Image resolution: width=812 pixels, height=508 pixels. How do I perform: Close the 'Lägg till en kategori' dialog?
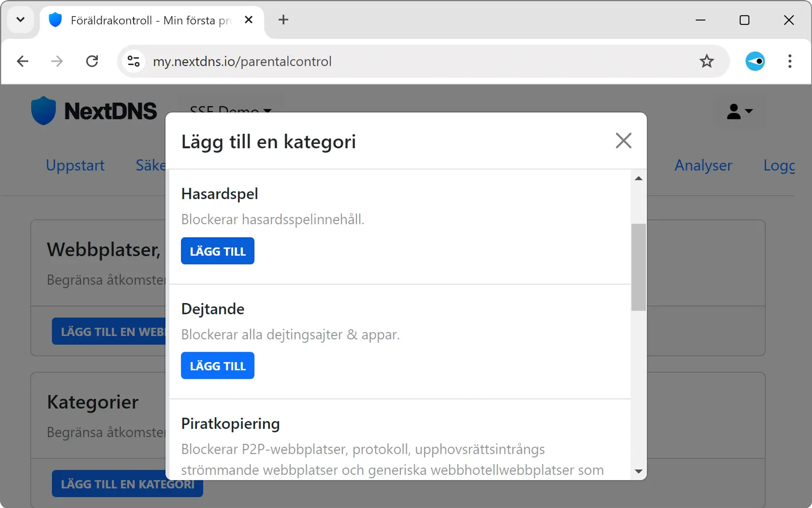pos(623,141)
